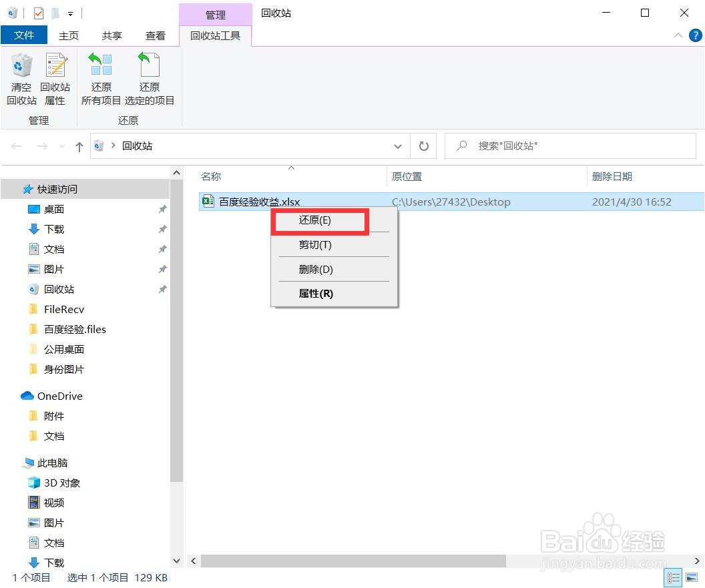Unpin 下载 from Quick access

click(x=162, y=229)
